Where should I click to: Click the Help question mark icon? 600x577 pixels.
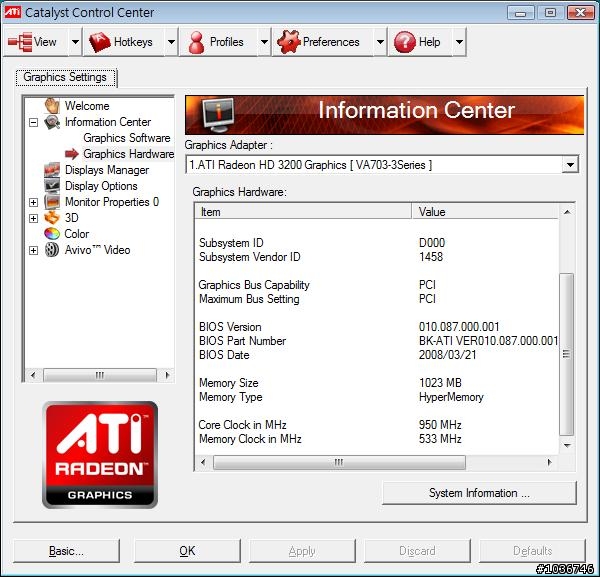pyautogui.click(x=405, y=42)
